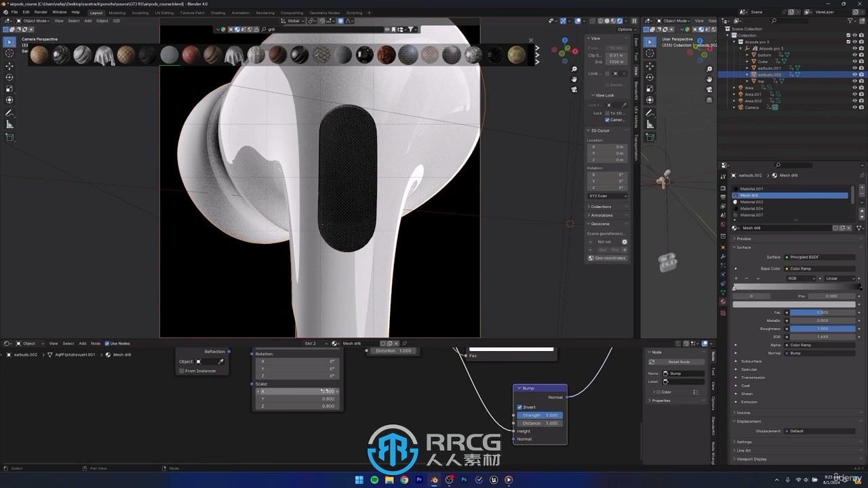This screenshot has height=488, width=868.
Task: Select the Add Cube tool in left toolbar
Action: click(x=9, y=138)
